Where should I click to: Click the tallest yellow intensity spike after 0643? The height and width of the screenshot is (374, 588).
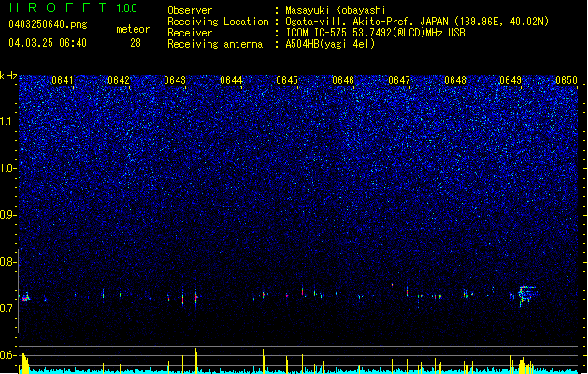195,360
